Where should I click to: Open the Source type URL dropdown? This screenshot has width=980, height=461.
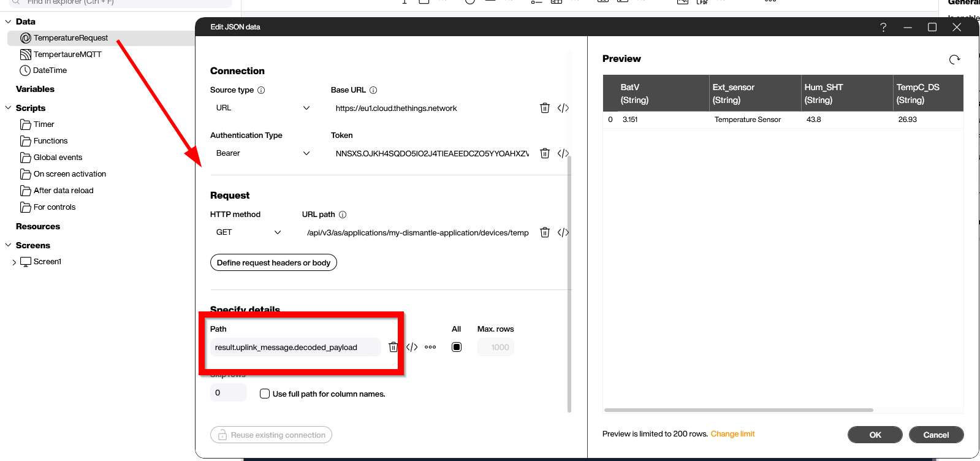coord(262,108)
